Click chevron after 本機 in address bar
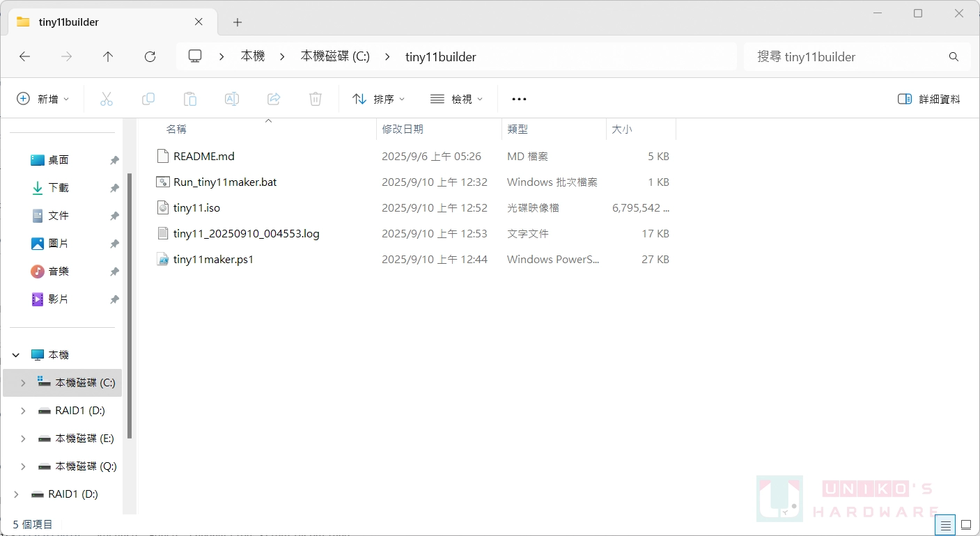 pos(282,57)
